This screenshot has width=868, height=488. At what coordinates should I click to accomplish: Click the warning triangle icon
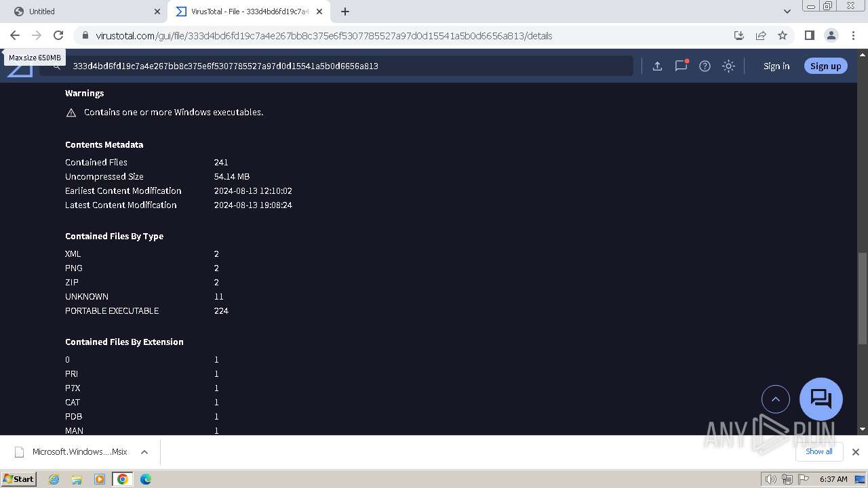[71, 113]
